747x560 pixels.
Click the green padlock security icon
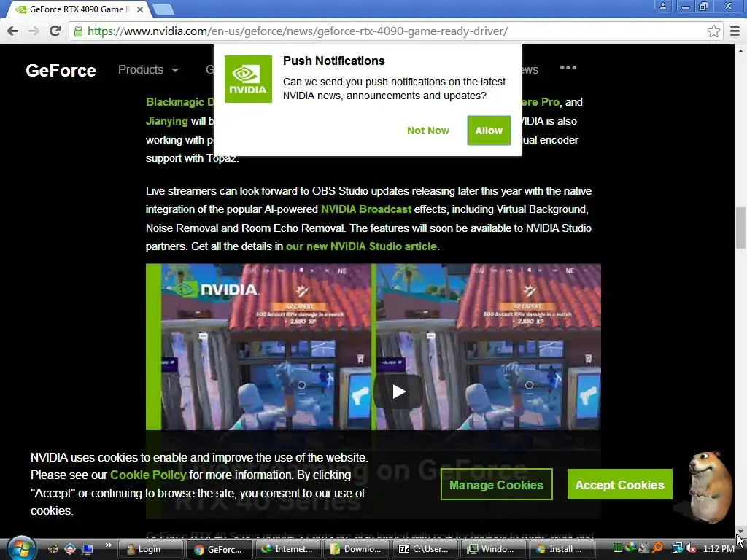(x=78, y=31)
